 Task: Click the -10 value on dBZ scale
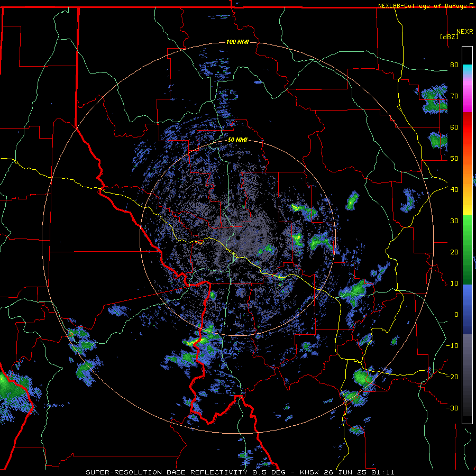452,345
